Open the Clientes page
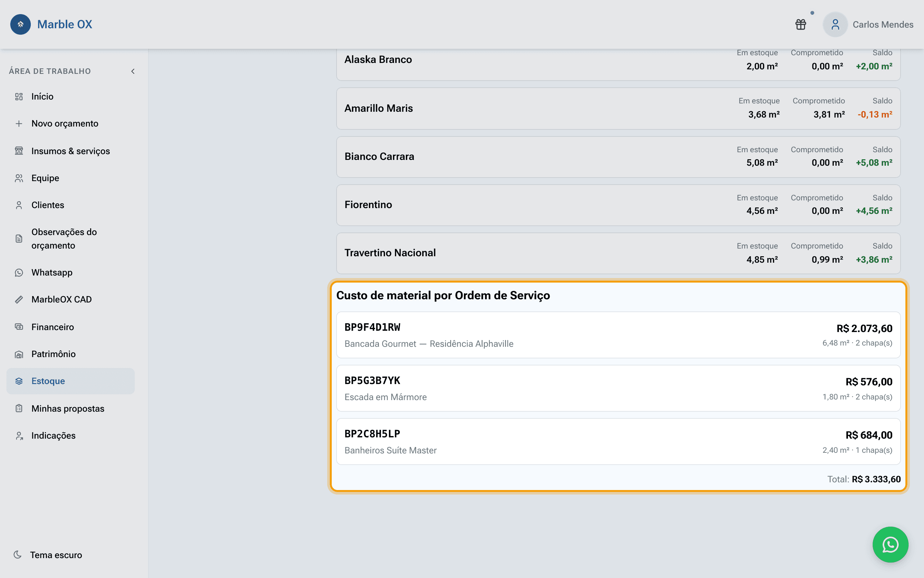The image size is (924, 578). [x=71, y=205]
